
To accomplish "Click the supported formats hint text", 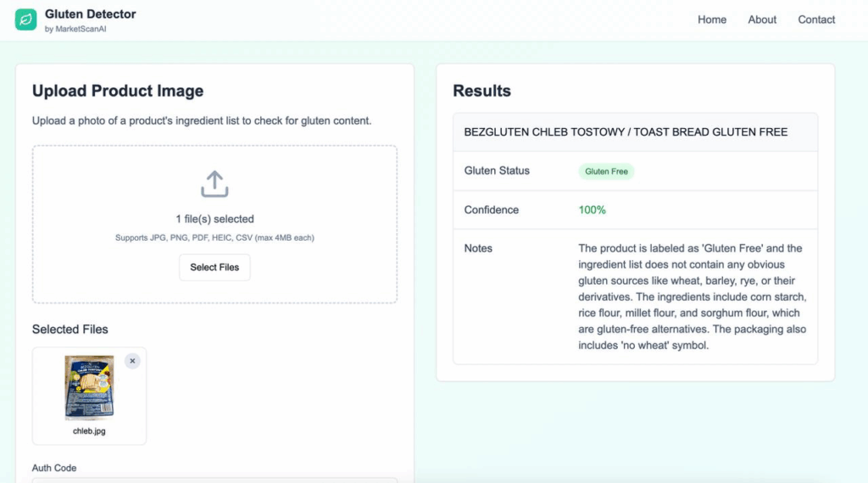I will [214, 237].
